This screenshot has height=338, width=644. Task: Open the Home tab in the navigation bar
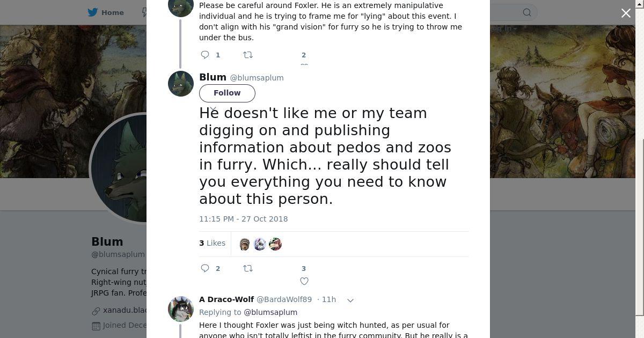(112, 12)
